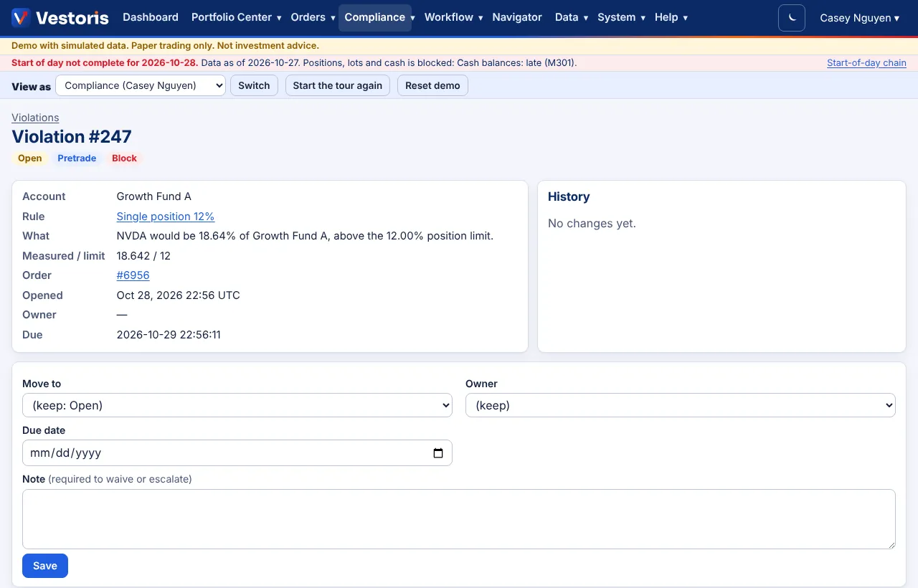
Task: Expand the Help menu
Action: point(671,17)
